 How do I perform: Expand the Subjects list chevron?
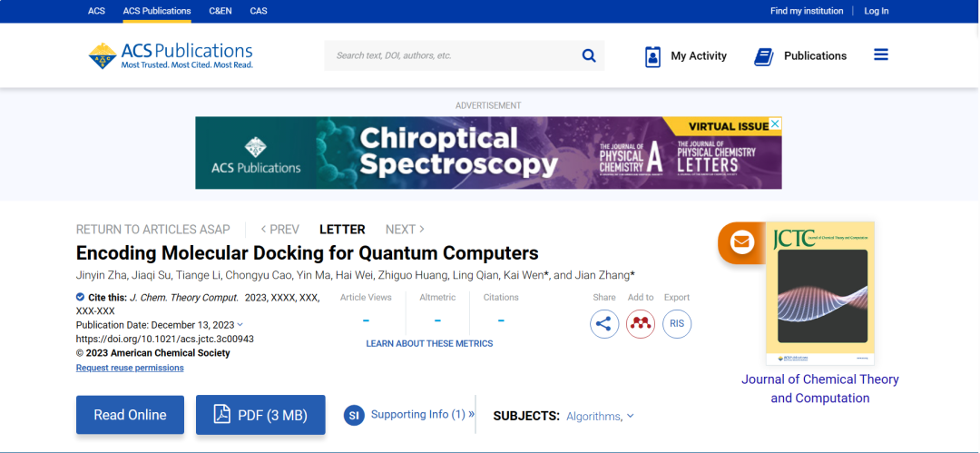coord(630,416)
